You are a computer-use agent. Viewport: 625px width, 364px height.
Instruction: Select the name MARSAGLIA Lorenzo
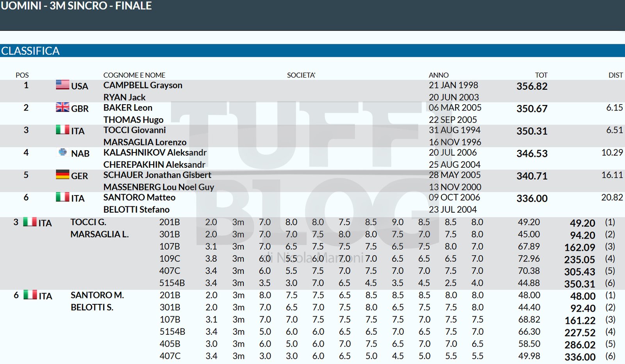145,142
